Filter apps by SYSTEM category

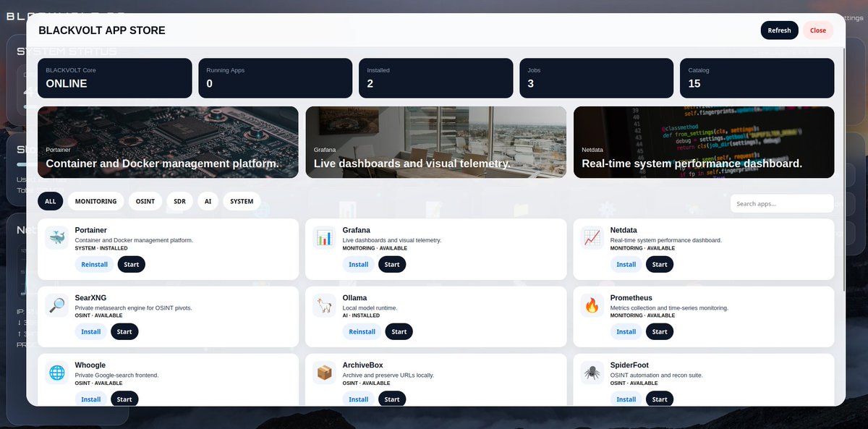(x=242, y=201)
